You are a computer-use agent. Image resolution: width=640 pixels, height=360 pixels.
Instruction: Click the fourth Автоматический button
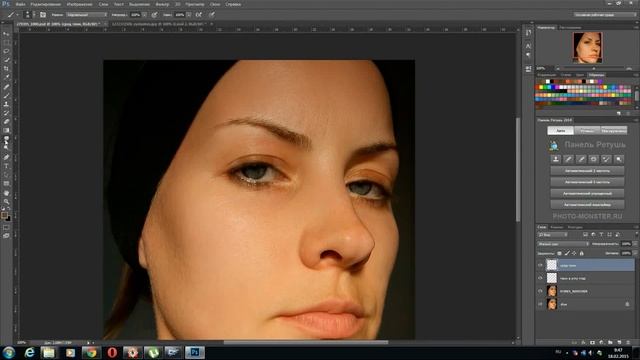click(587, 204)
